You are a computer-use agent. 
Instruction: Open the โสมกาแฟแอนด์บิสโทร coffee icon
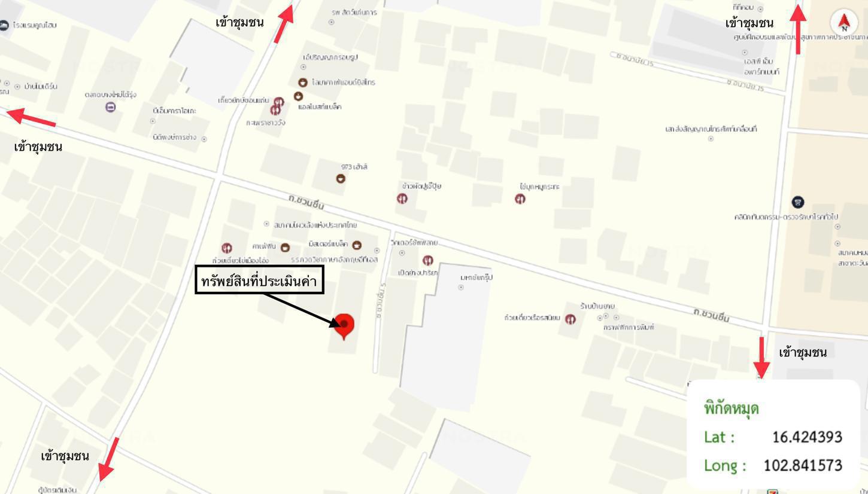(303, 83)
